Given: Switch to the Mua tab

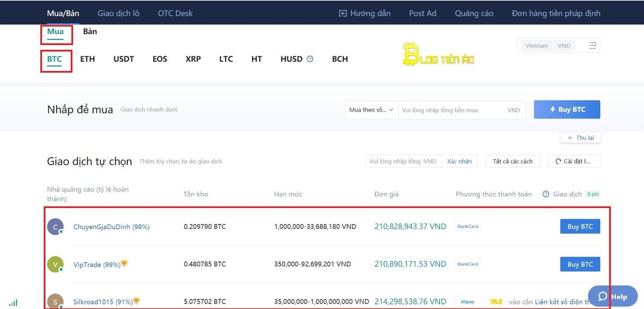Looking at the screenshot, I should pyautogui.click(x=55, y=32).
